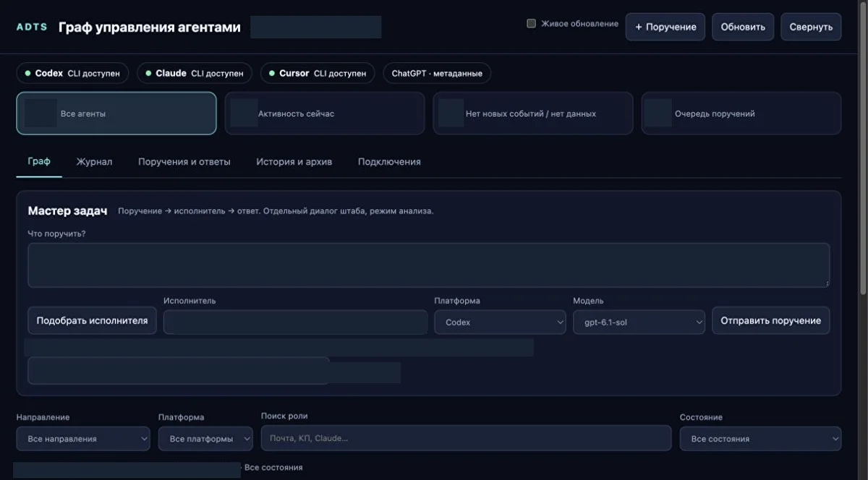Click the Мастер задач heading
The width and height of the screenshot is (868, 480).
pyautogui.click(x=67, y=210)
